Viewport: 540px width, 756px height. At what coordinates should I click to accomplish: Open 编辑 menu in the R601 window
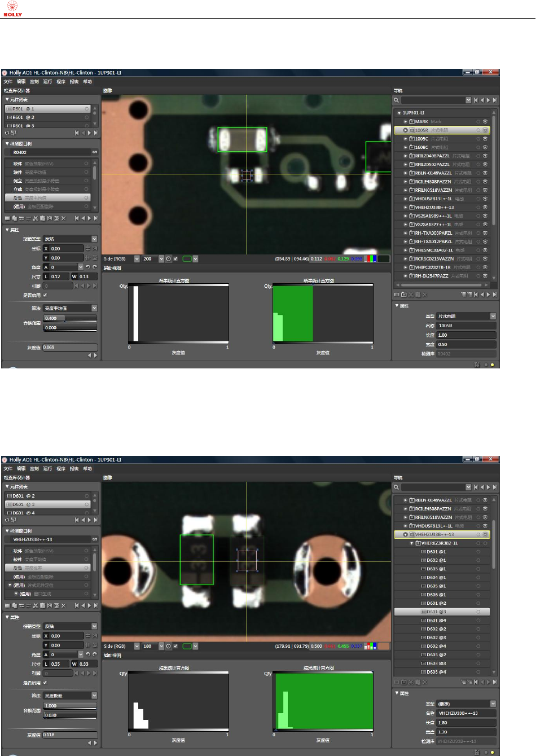pyautogui.click(x=21, y=82)
